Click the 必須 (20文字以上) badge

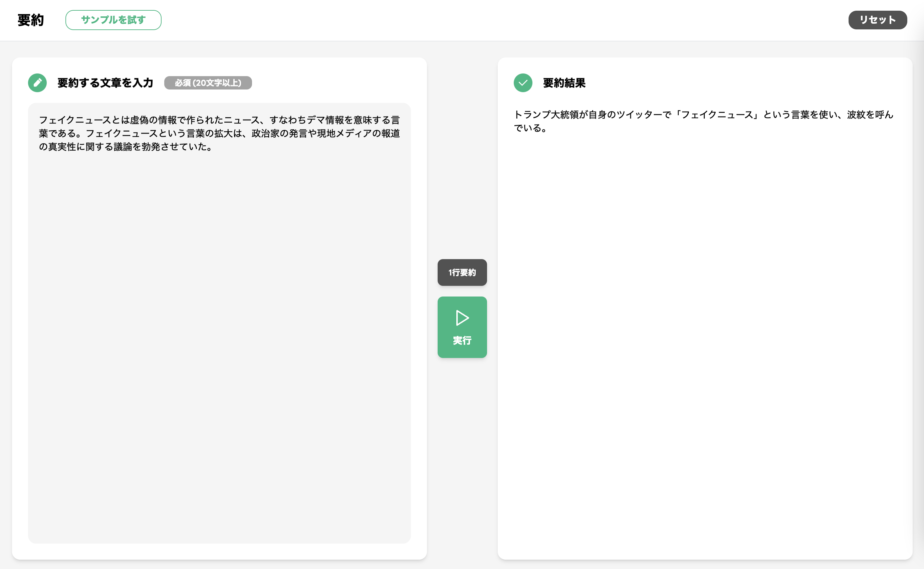tap(208, 83)
